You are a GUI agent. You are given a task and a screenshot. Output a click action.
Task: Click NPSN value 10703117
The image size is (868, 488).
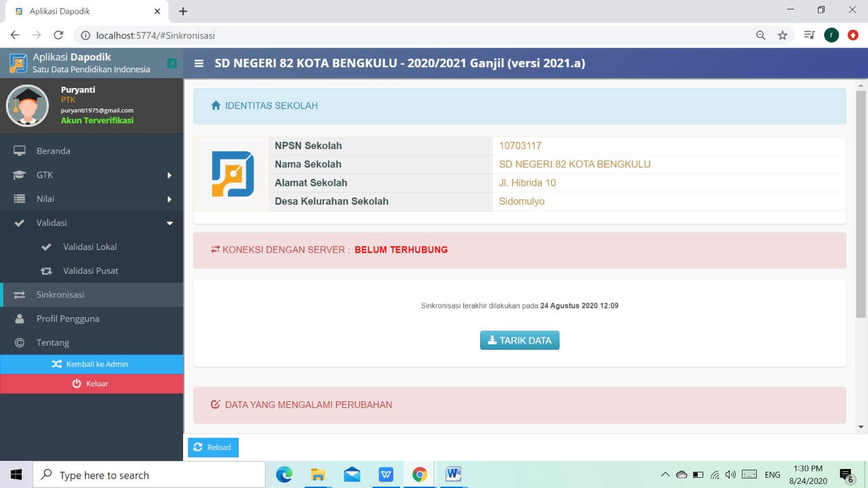(x=520, y=146)
